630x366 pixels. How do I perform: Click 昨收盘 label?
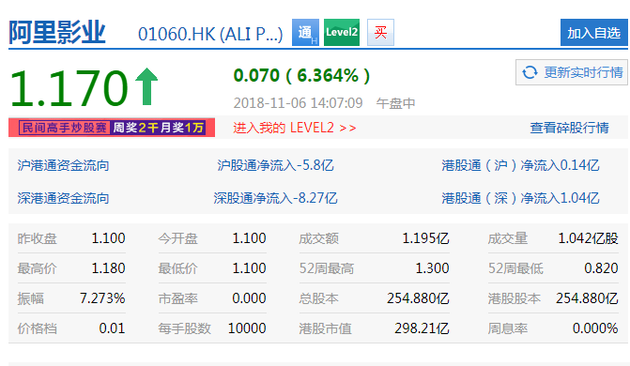point(37,239)
